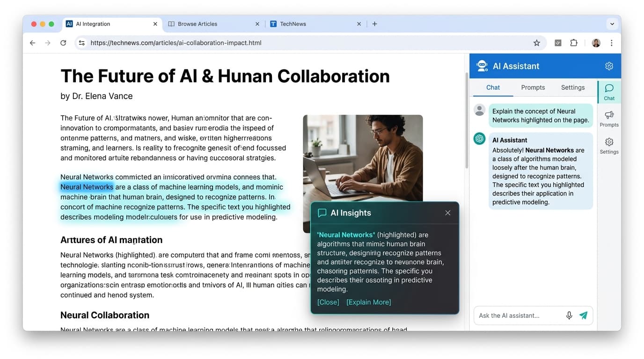Viewport: 644px width, 359px height.
Task: Click the AI Assistant avatar in chat
Action: pyautogui.click(x=479, y=139)
